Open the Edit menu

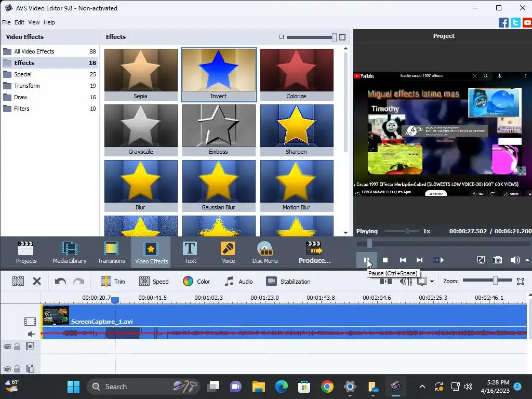(x=19, y=22)
